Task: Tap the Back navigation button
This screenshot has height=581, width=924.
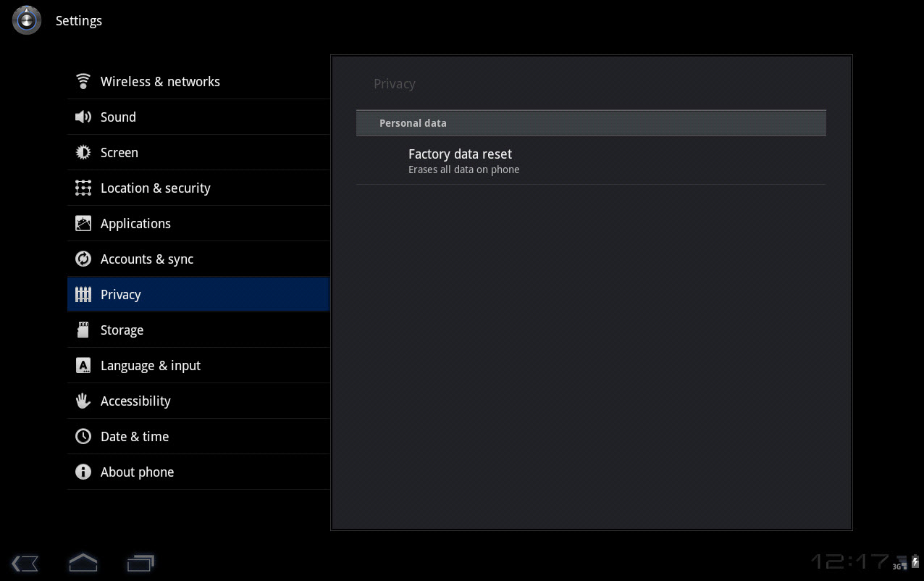Action: click(x=25, y=563)
